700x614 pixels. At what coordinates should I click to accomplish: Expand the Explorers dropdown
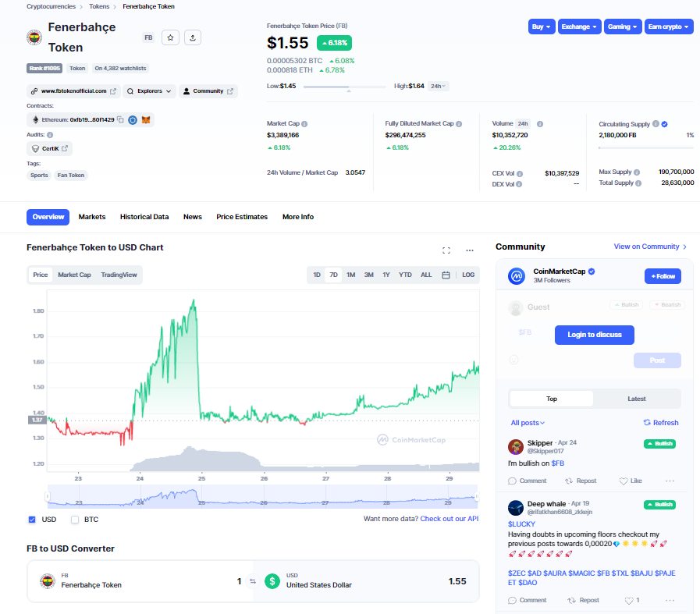149,91
